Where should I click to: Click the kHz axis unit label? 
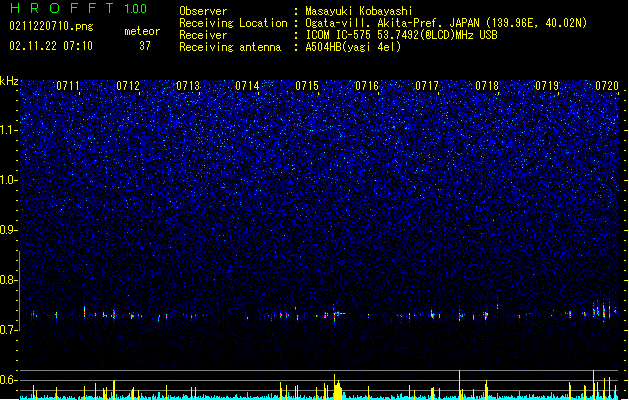(x=9, y=81)
